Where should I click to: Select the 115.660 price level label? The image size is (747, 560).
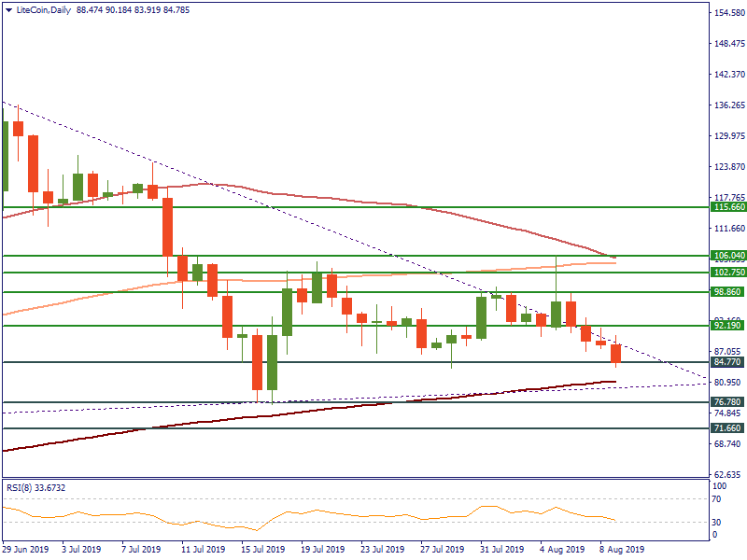point(728,207)
